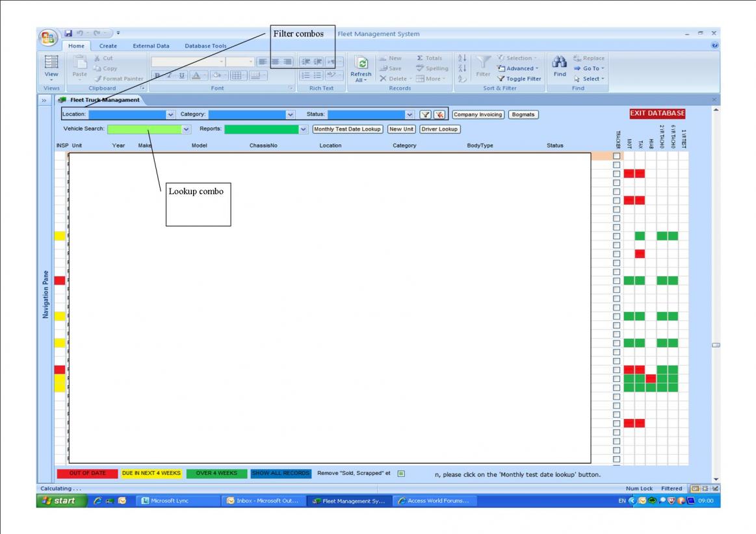756x534 pixels.
Task: Tick Tracker checkbox in the orange highlighted row
Action: pos(617,156)
